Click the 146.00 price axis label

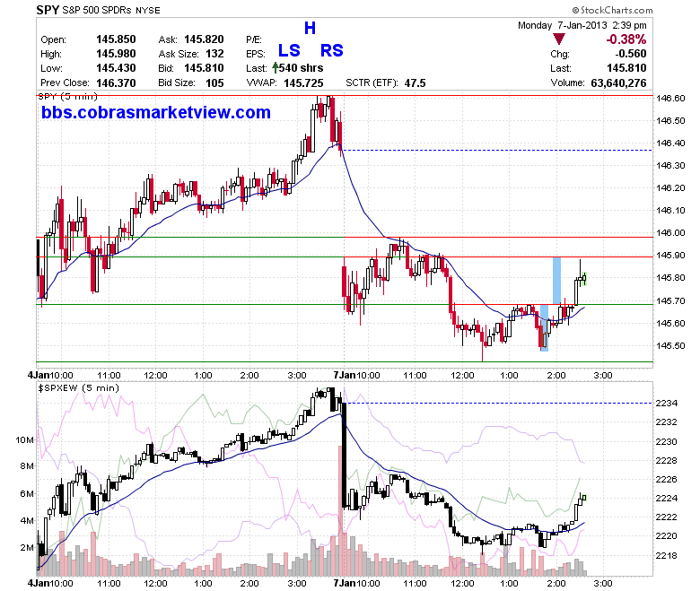tap(670, 233)
